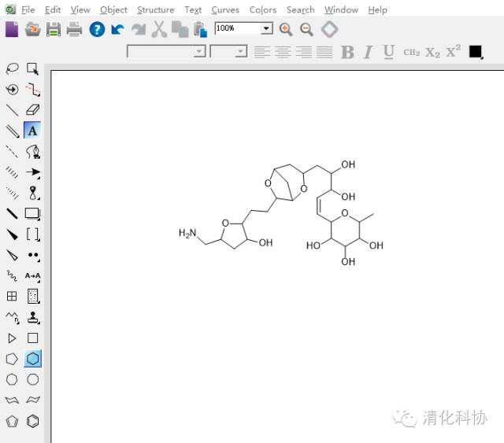Select the Orbital tool
The image size is (504, 443).
pos(33,193)
